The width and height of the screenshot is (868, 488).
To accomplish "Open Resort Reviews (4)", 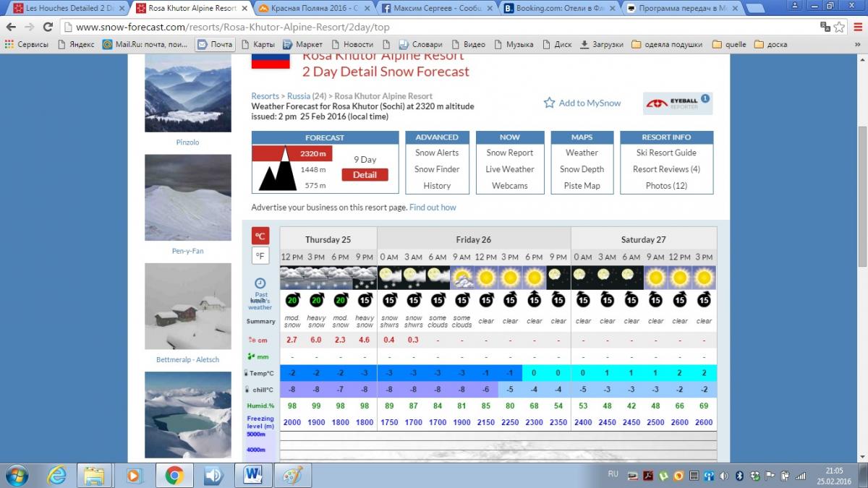I will 666,169.
